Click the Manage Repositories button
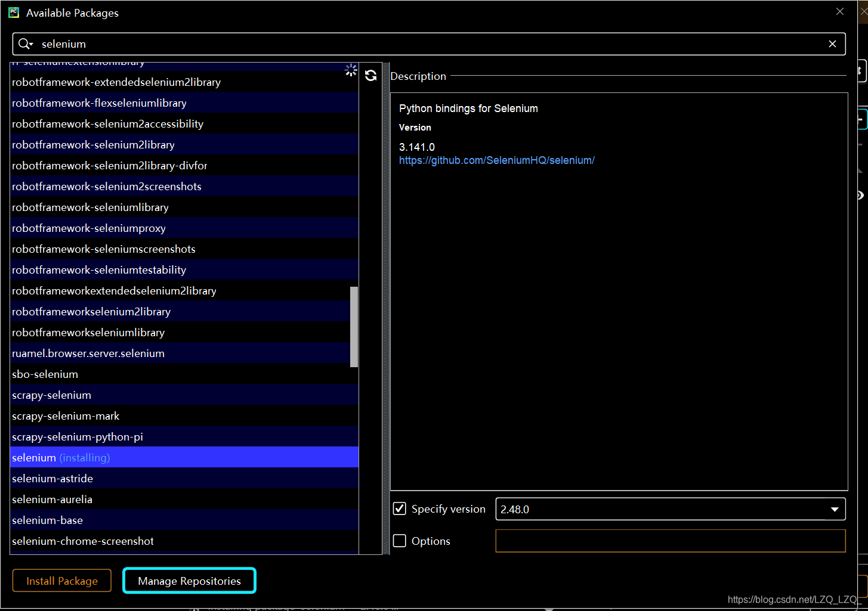This screenshot has width=868, height=611. pyautogui.click(x=189, y=581)
